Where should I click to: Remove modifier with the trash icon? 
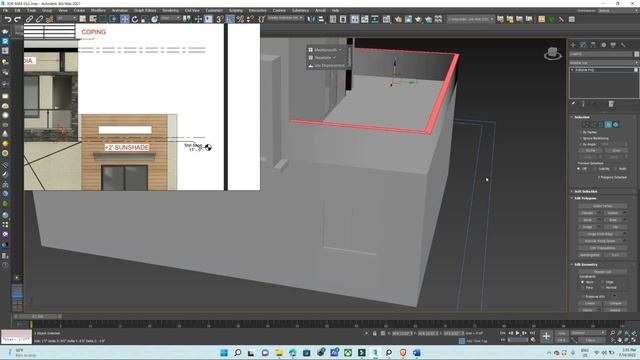point(611,104)
